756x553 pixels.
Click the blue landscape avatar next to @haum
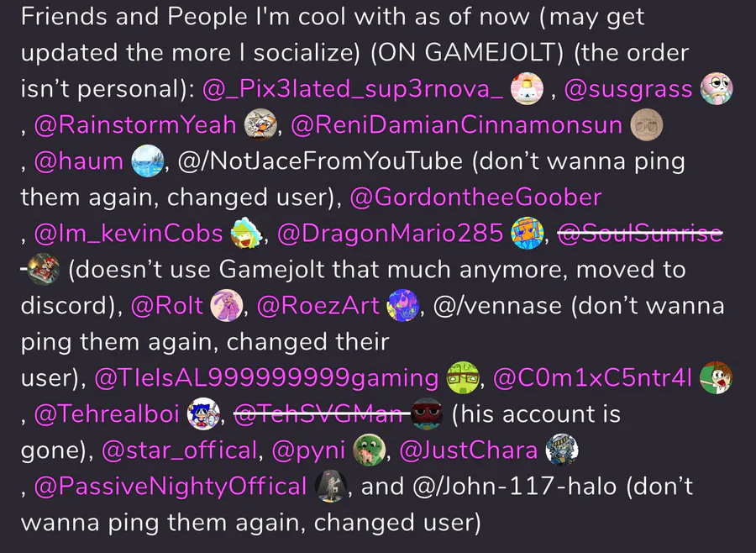pos(148,161)
